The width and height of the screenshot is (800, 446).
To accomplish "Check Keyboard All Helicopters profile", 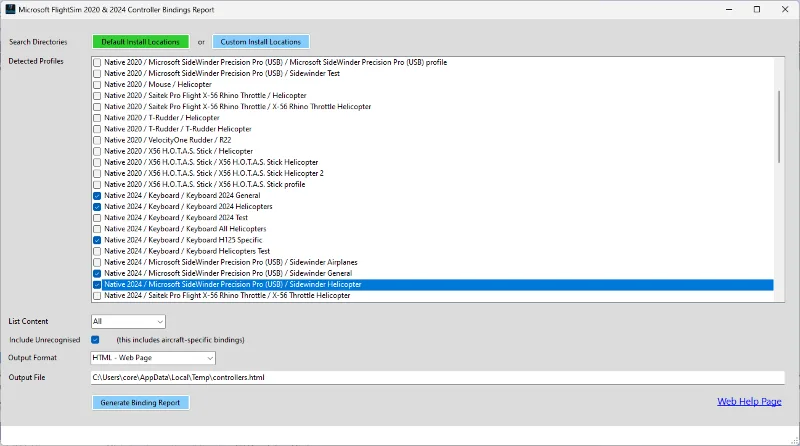I will coord(97,229).
